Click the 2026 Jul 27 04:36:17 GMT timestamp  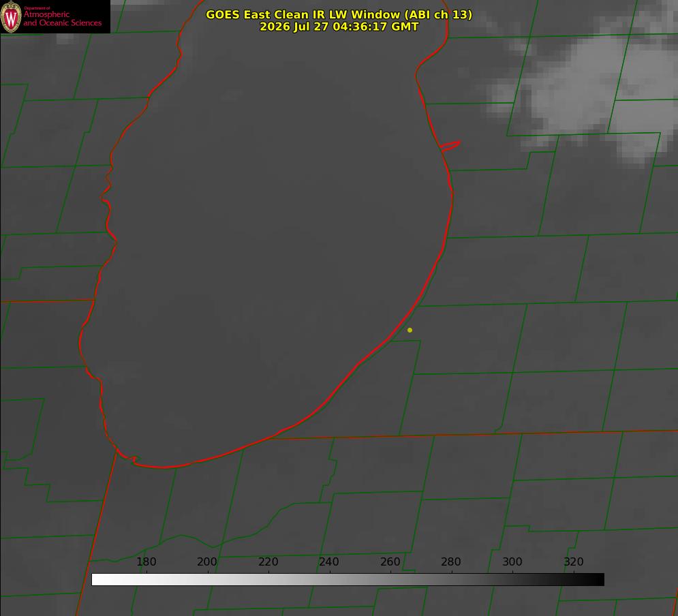click(x=339, y=27)
